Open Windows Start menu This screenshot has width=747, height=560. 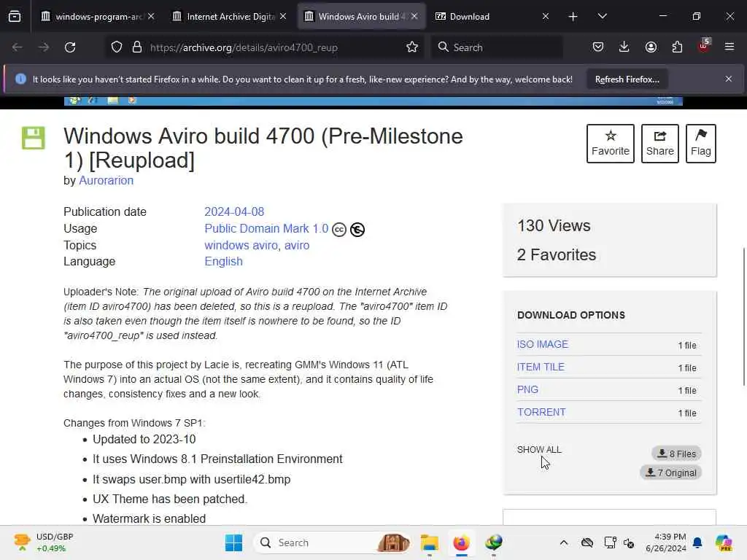coord(233,542)
